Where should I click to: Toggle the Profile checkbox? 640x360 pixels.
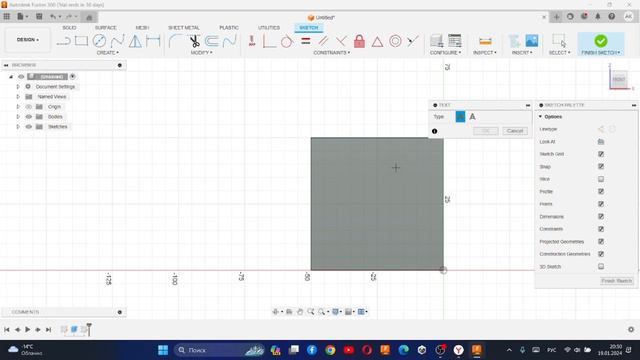(x=601, y=191)
